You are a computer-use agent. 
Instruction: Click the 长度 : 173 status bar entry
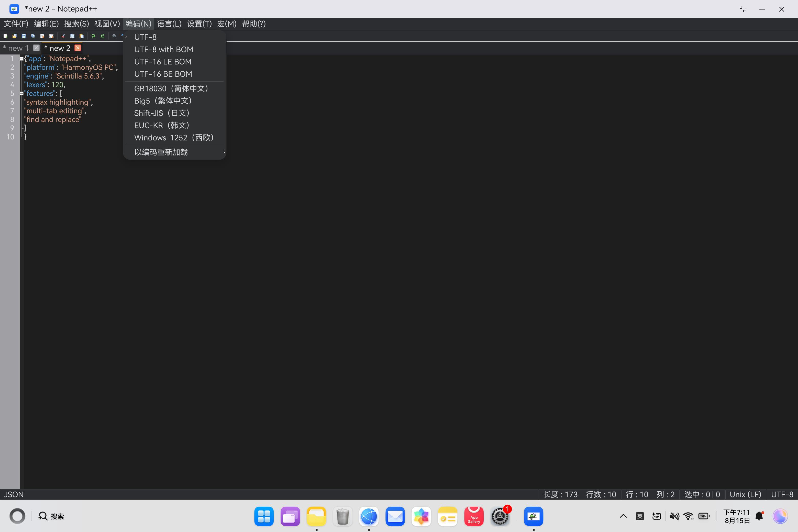(560, 494)
